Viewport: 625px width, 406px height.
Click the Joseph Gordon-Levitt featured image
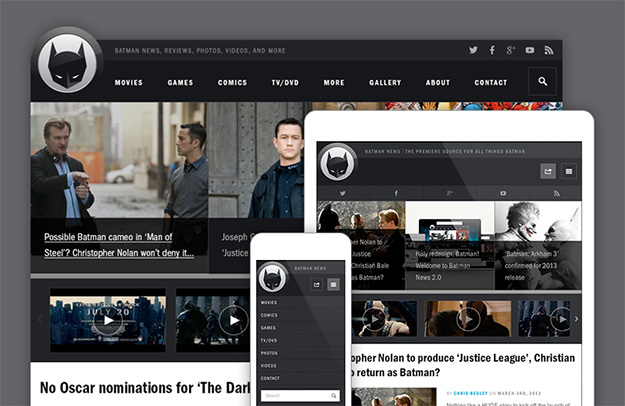tap(256, 160)
